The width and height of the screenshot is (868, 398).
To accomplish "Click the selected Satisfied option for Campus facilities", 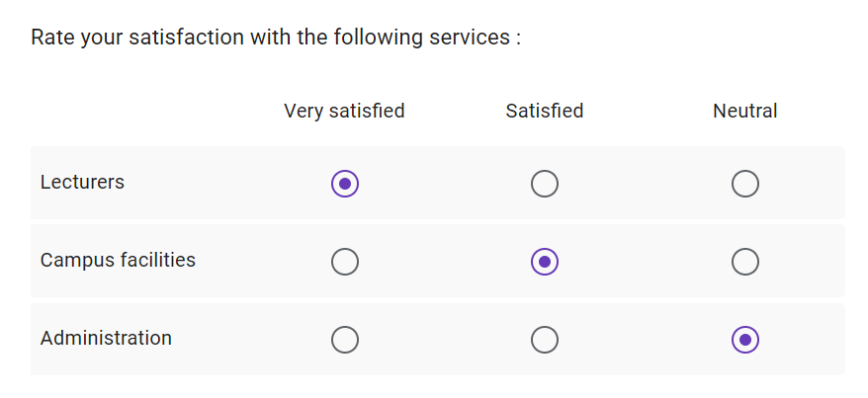I will tap(545, 262).
